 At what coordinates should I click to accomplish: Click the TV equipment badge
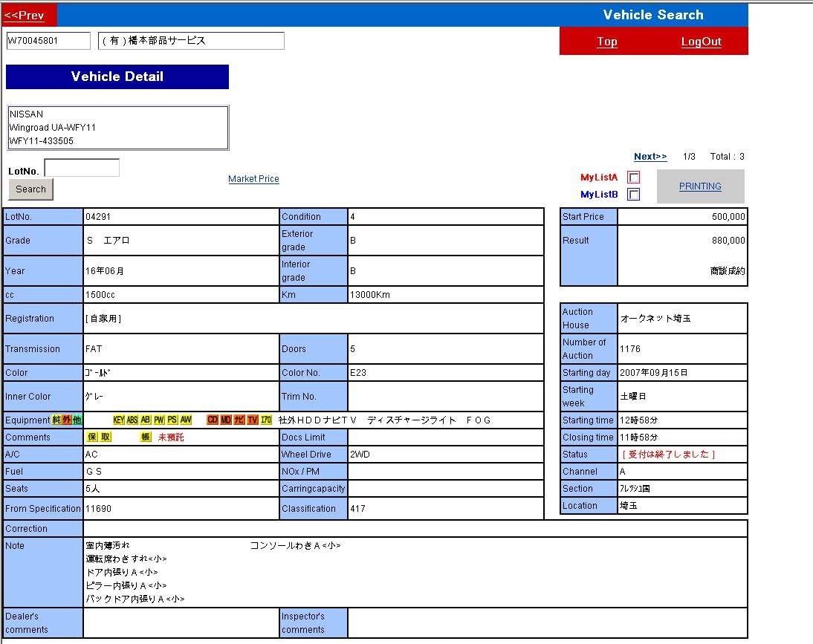(x=253, y=420)
